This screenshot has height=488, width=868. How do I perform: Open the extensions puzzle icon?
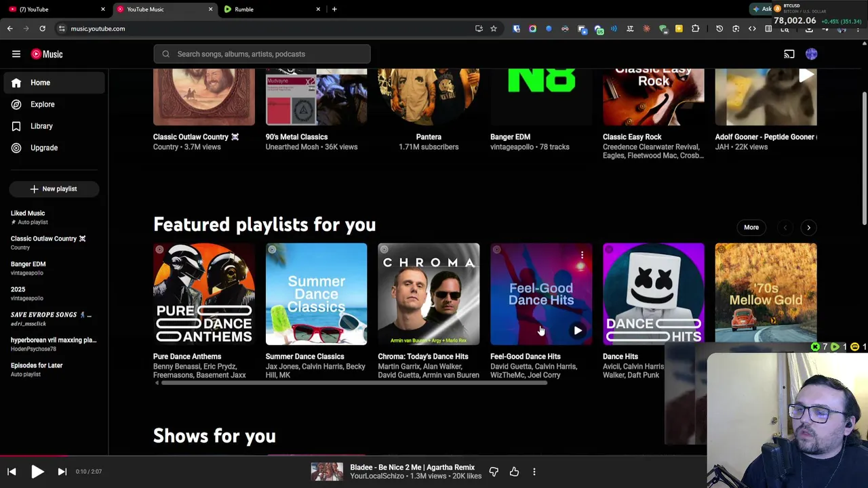[x=695, y=28]
